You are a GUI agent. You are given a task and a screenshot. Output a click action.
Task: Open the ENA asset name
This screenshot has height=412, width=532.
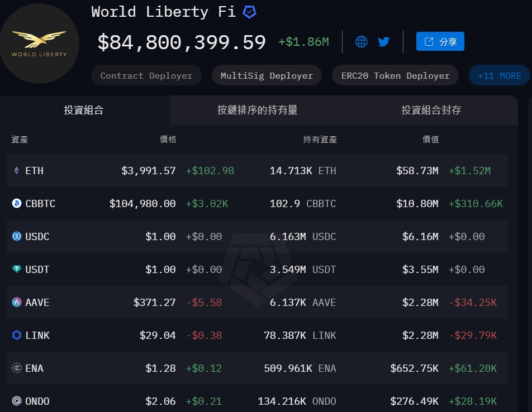coord(34,368)
